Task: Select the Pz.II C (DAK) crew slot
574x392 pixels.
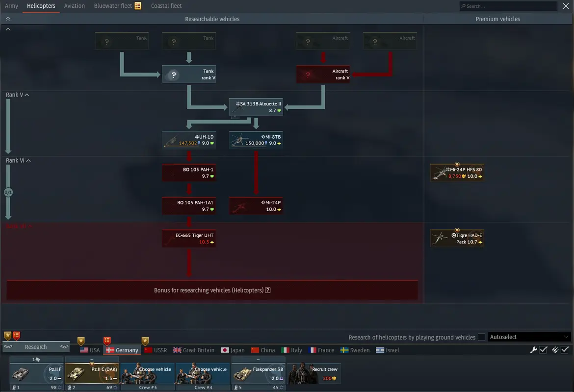Action: click(92, 373)
